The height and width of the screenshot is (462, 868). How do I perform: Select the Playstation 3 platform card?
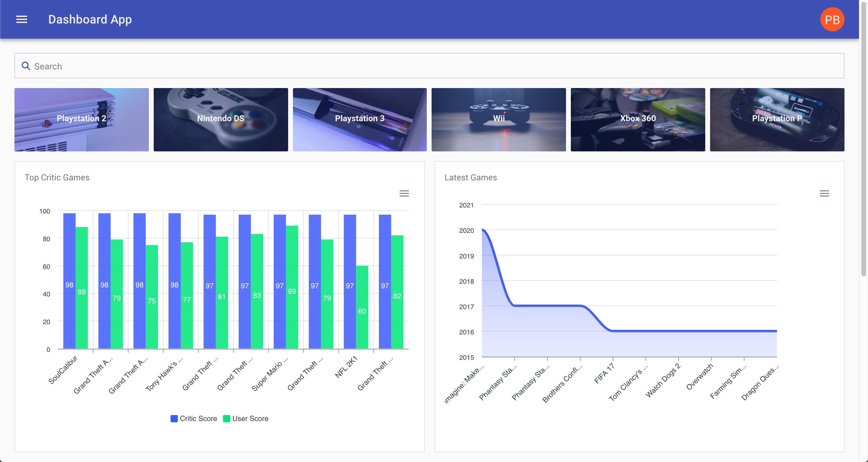click(x=360, y=120)
